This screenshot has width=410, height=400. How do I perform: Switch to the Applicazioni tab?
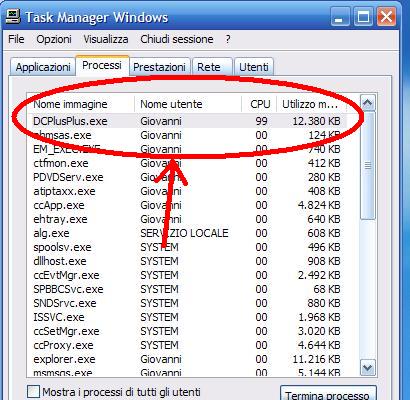[x=43, y=67]
